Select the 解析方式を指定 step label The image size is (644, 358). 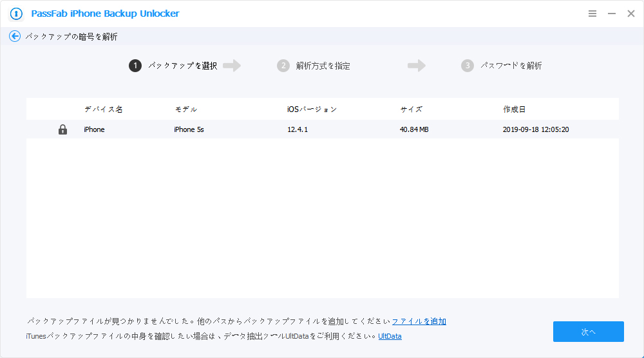pyautogui.click(x=323, y=66)
